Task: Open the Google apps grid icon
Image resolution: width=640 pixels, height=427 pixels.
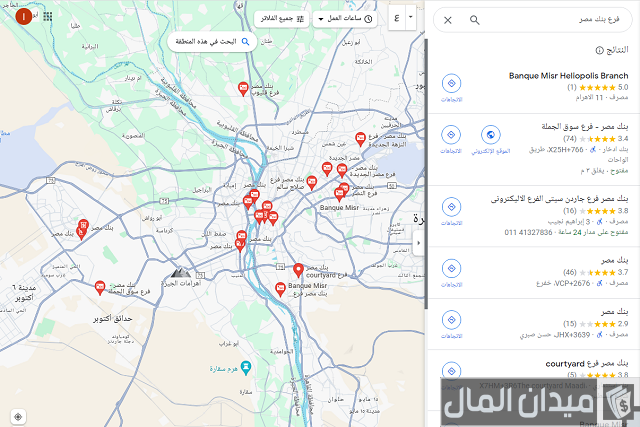Action: click(x=48, y=16)
